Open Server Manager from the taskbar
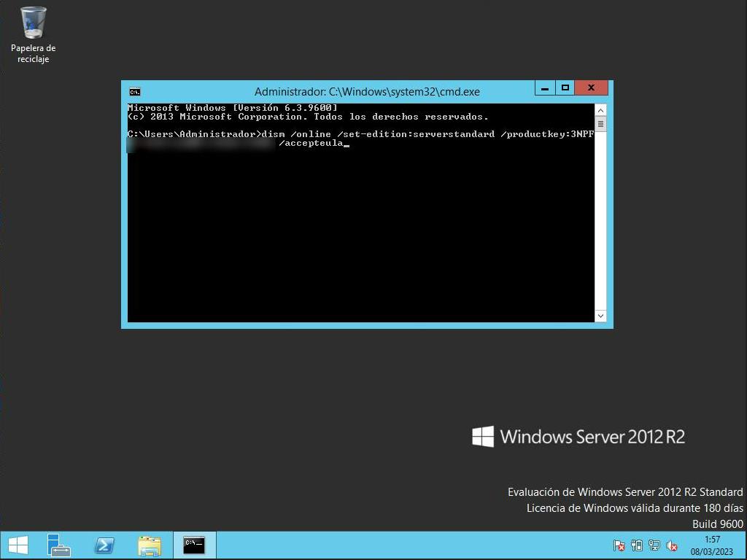 click(59, 545)
